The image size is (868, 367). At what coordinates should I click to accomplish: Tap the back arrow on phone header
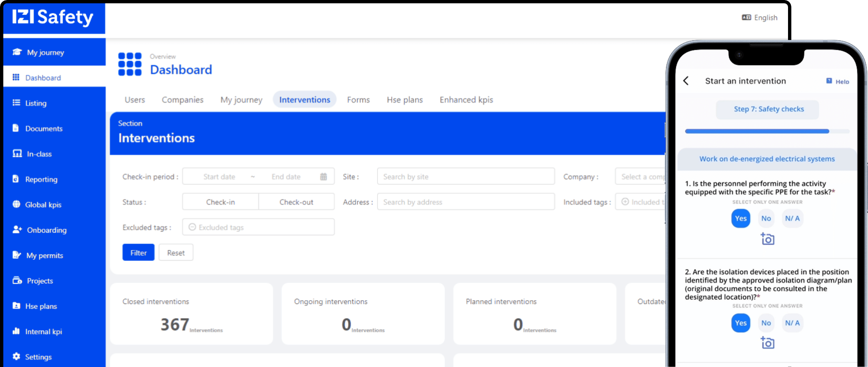[x=686, y=81]
